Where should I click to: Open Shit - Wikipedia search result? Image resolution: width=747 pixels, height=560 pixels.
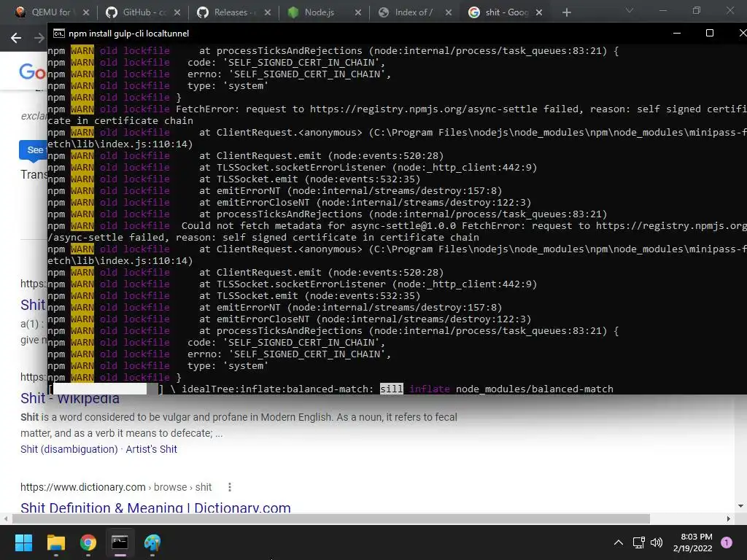(x=69, y=398)
